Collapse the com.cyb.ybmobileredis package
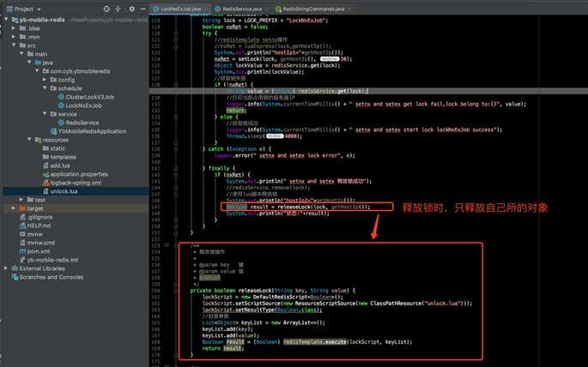Viewport: 588px width, 367px height. click(37, 71)
